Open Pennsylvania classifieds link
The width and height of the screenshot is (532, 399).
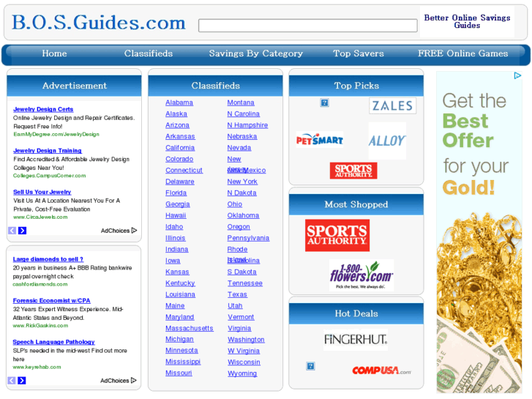point(248,238)
